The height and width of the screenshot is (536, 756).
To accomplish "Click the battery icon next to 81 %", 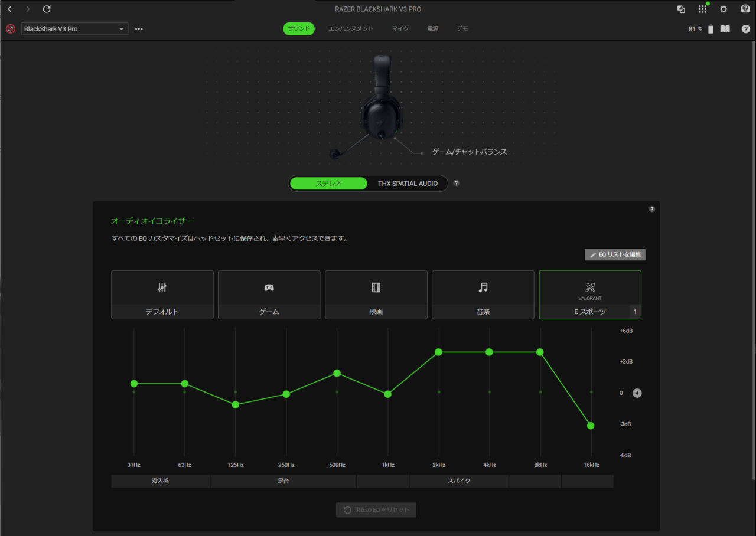I will 711,29.
